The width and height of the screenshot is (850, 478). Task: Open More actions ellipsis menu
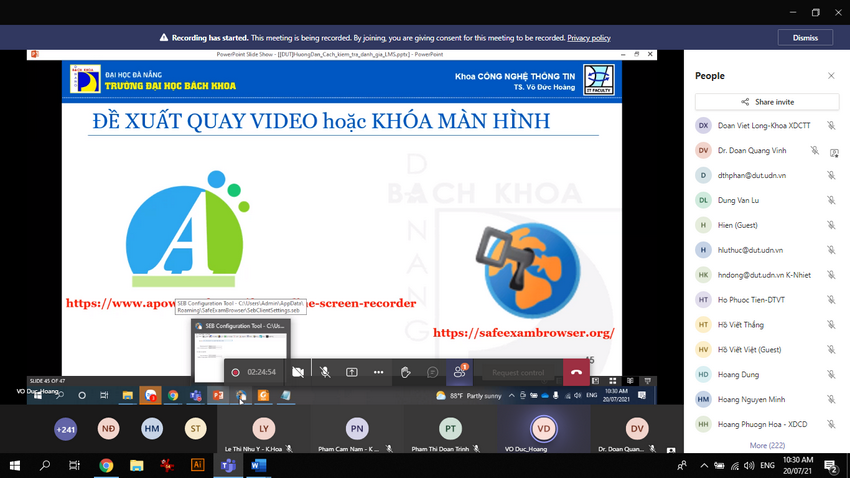(x=378, y=372)
